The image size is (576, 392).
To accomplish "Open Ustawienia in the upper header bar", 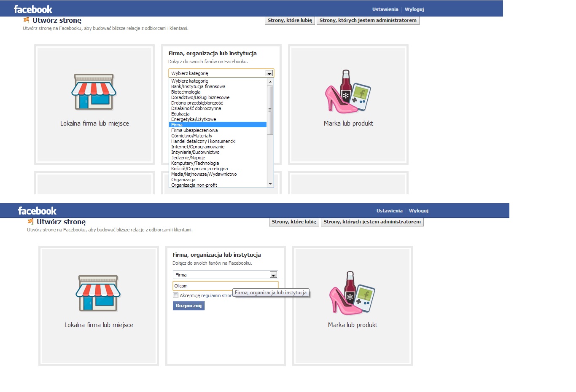I will (385, 9).
